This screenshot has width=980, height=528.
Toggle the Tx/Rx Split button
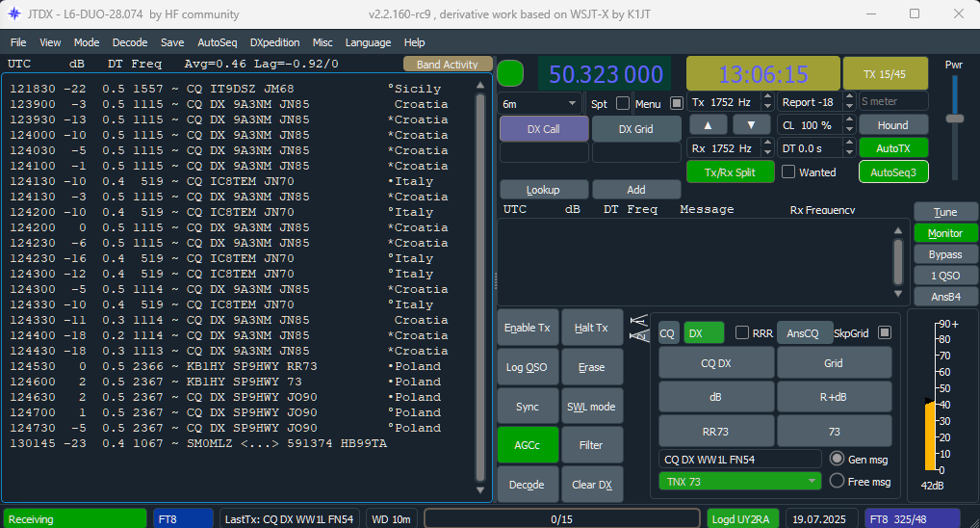(x=730, y=172)
